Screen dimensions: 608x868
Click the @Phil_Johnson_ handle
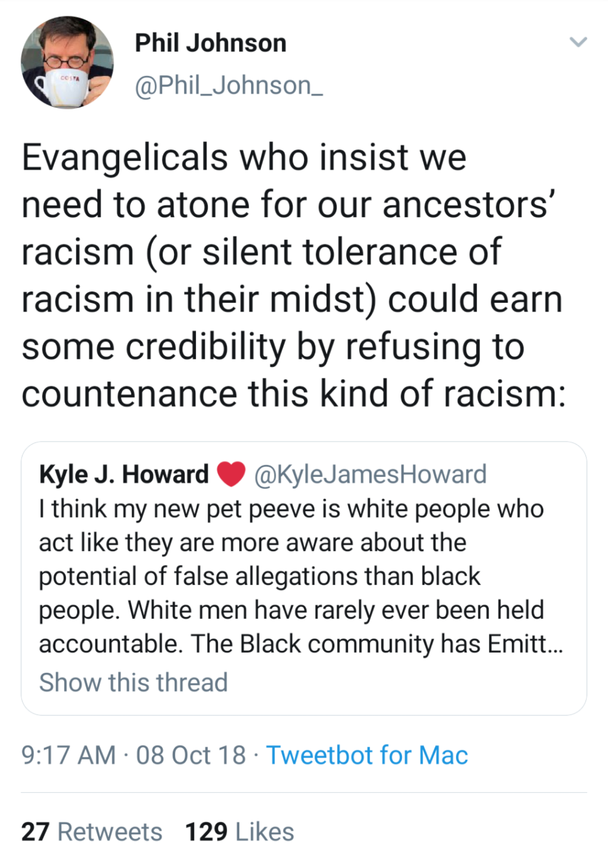pyautogui.click(x=229, y=86)
